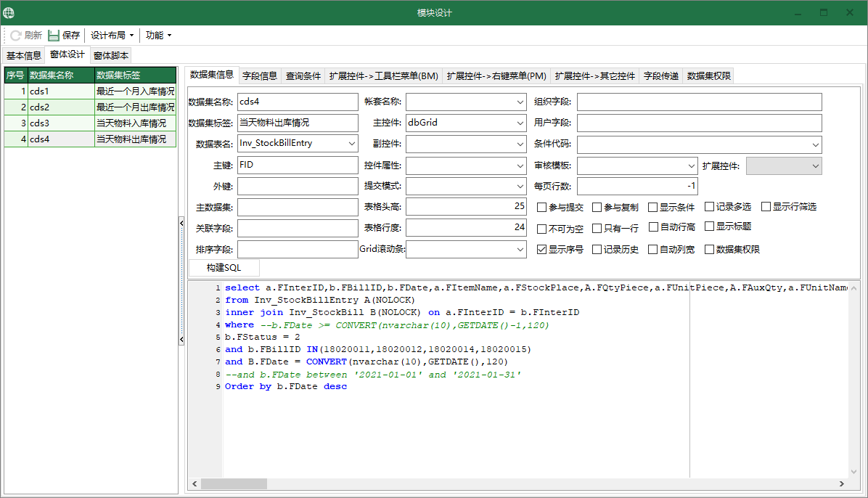The width and height of the screenshot is (868, 498).
Task: Open the 数据集权限 tab
Action: 709,76
